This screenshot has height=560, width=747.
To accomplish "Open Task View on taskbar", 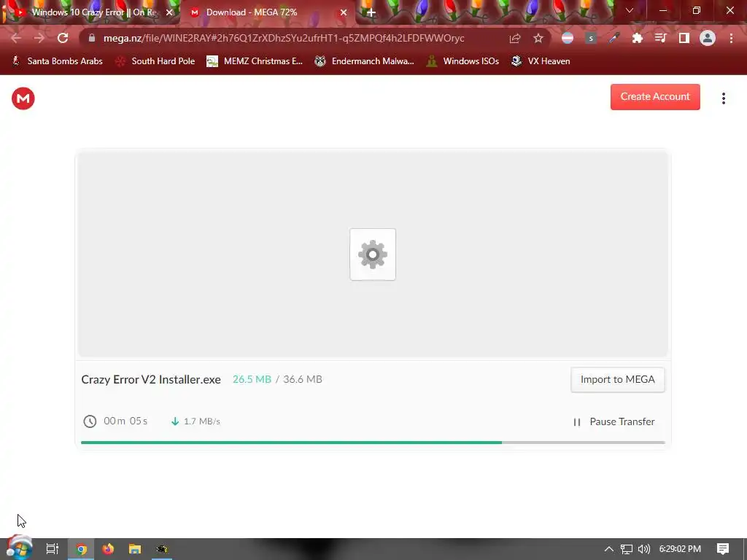I will pyautogui.click(x=53, y=549).
